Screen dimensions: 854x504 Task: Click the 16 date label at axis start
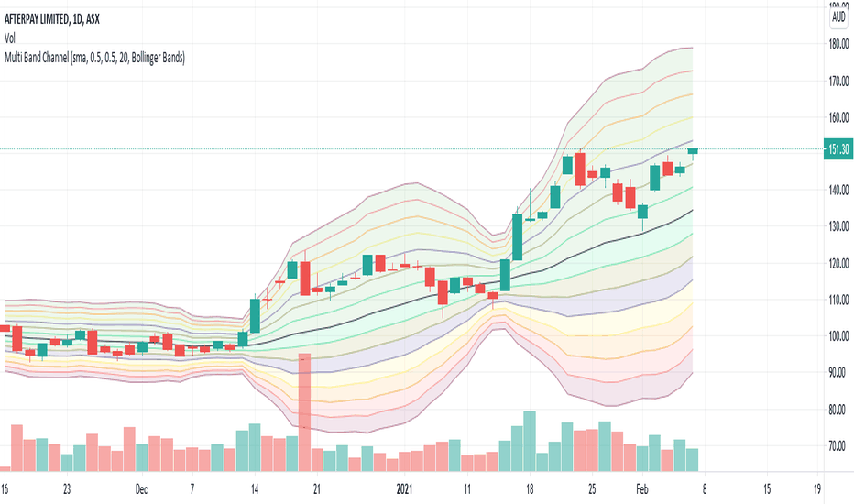click(5, 488)
